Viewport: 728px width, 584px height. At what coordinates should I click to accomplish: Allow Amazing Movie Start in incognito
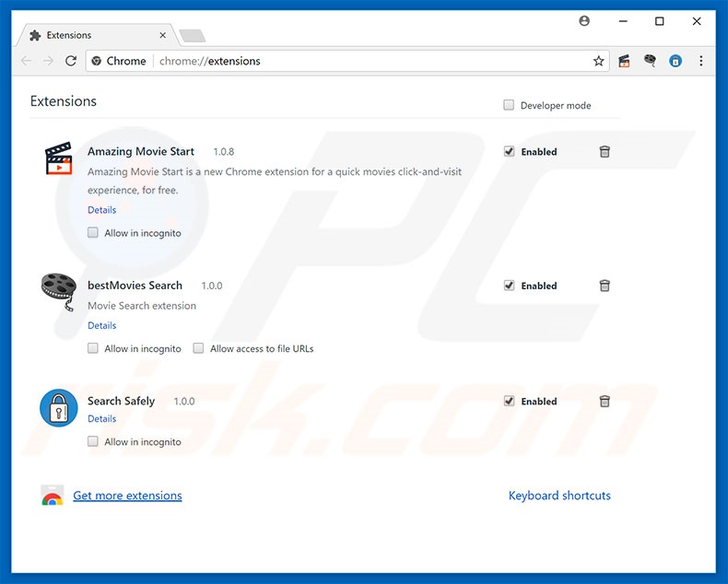click(93, 232)
